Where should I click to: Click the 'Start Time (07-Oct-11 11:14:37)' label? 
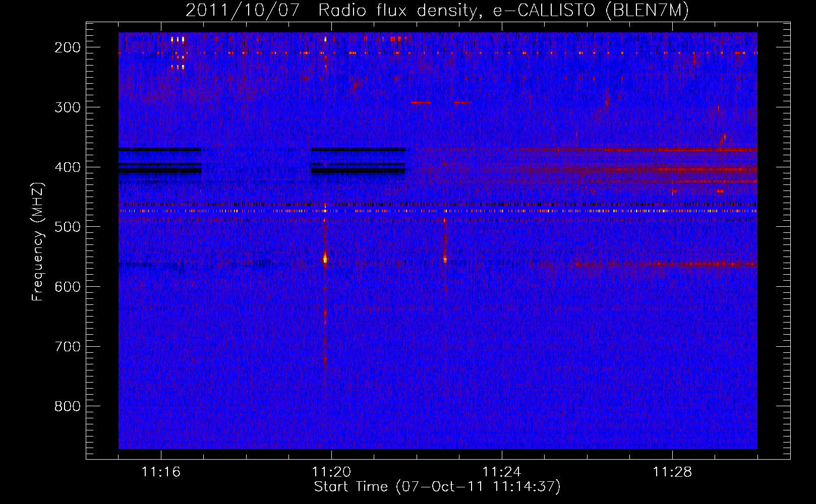(x=437, y=487)
